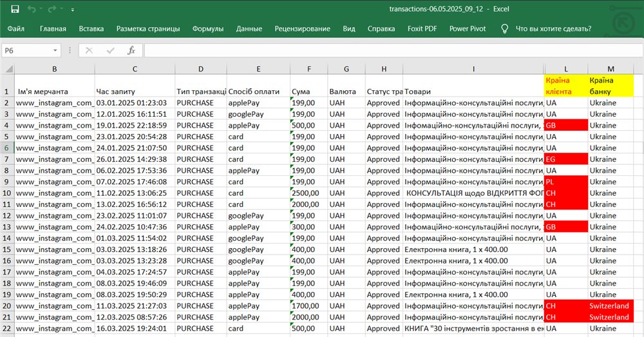Click the red PL cell in row 9

tap(566, 182)
